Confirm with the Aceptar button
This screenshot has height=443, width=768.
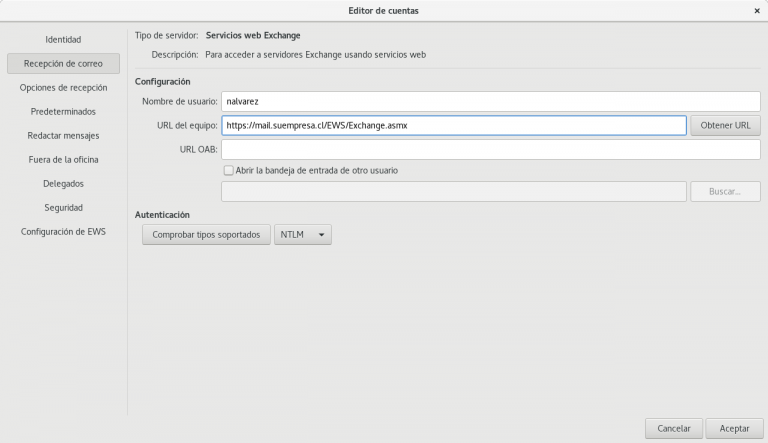point(734,428)
